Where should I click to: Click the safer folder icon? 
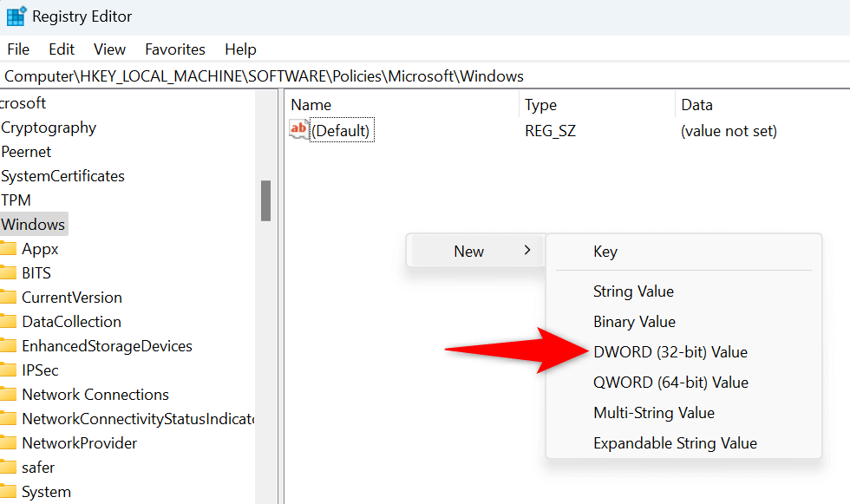coord(8,468)
